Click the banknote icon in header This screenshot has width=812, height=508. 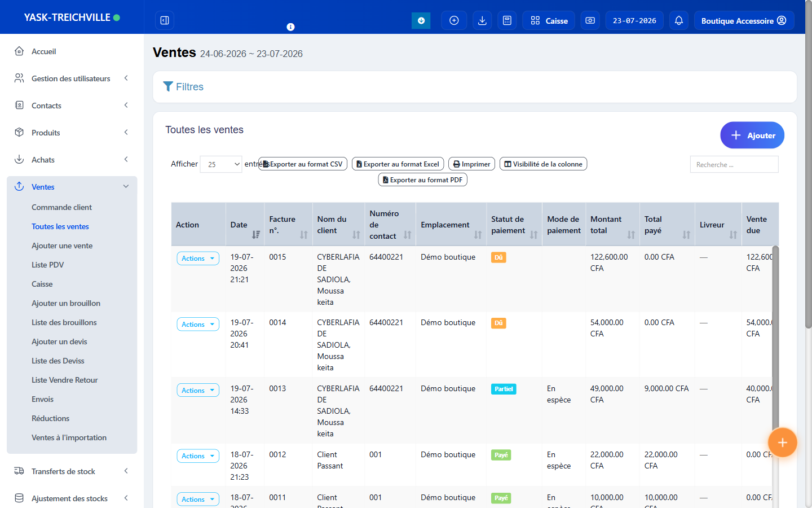tap(590, 20)
